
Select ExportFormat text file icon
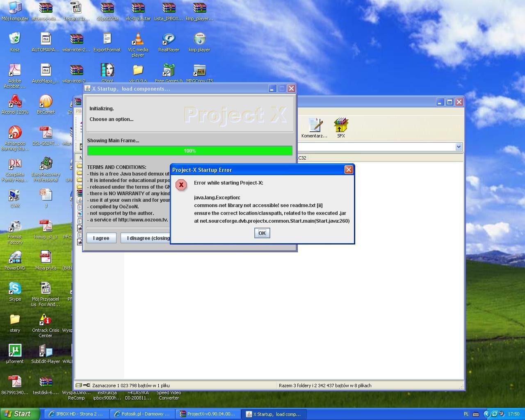(x=107, y=42)
